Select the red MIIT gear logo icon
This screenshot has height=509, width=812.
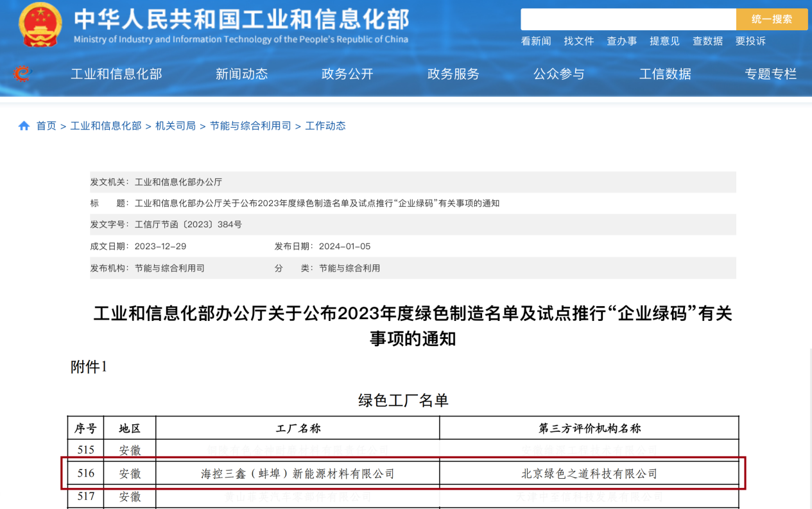click(23, 73)
